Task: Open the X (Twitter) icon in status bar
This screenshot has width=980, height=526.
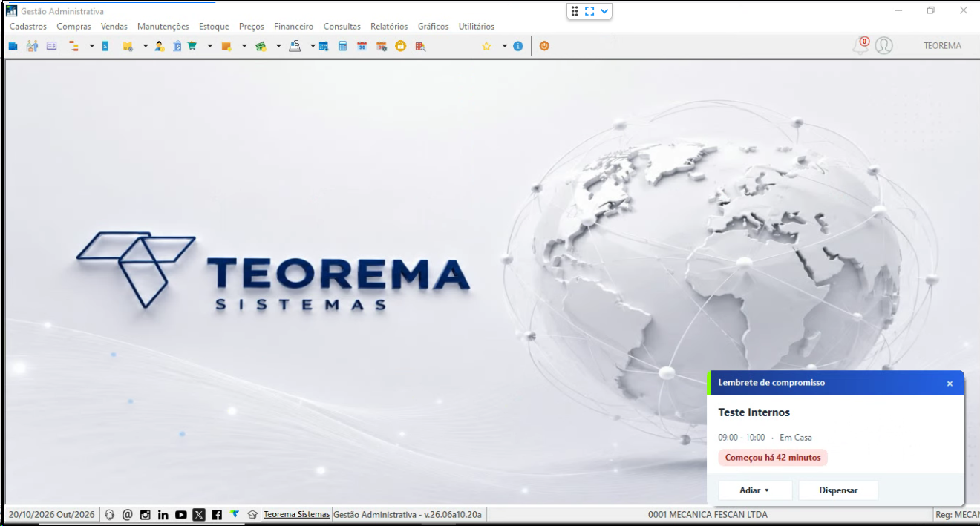Action: click(199, 515)
